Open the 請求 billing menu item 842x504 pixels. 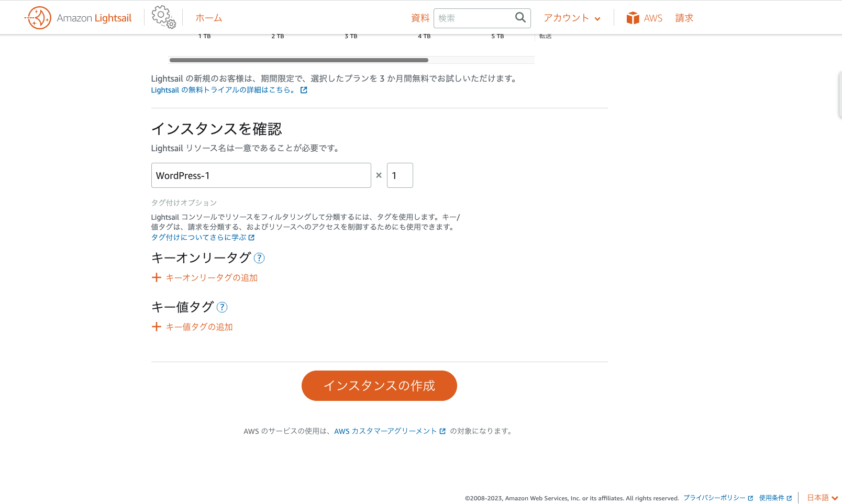[684, 18]
